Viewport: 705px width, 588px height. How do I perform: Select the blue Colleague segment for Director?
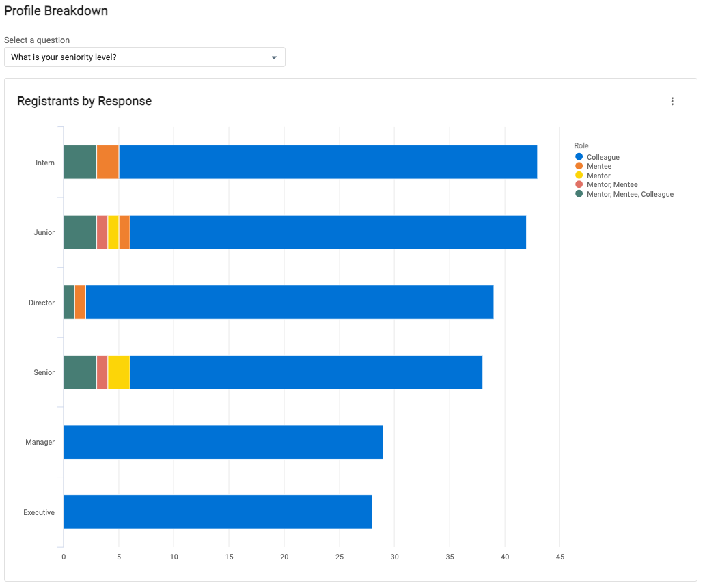click(289, 303)
